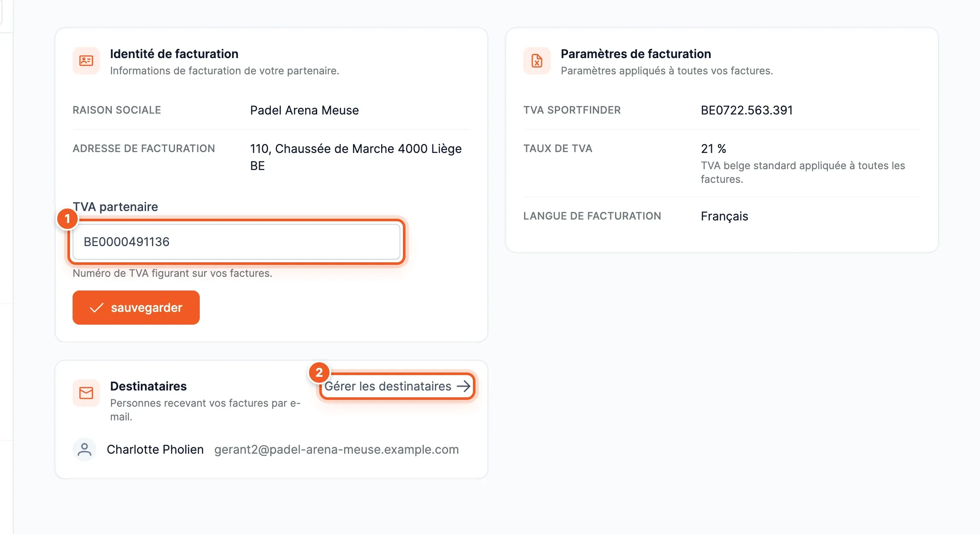Click the Personnes recevant vos factures description
The image size is (980, 534).
pos(205,410)
